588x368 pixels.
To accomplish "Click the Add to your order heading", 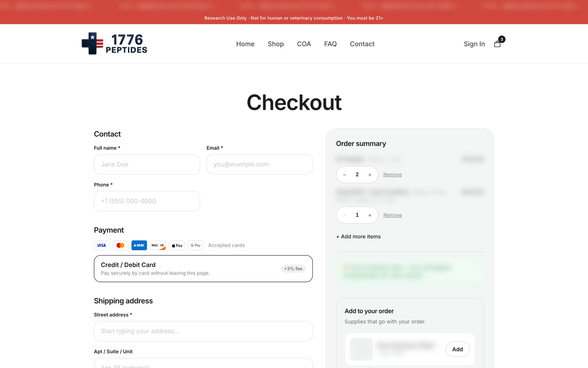I will coord(369,311).
